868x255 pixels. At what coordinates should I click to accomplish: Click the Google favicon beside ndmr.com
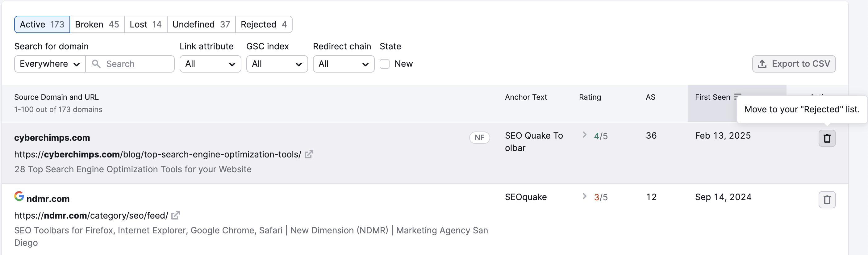coord(19,196)
